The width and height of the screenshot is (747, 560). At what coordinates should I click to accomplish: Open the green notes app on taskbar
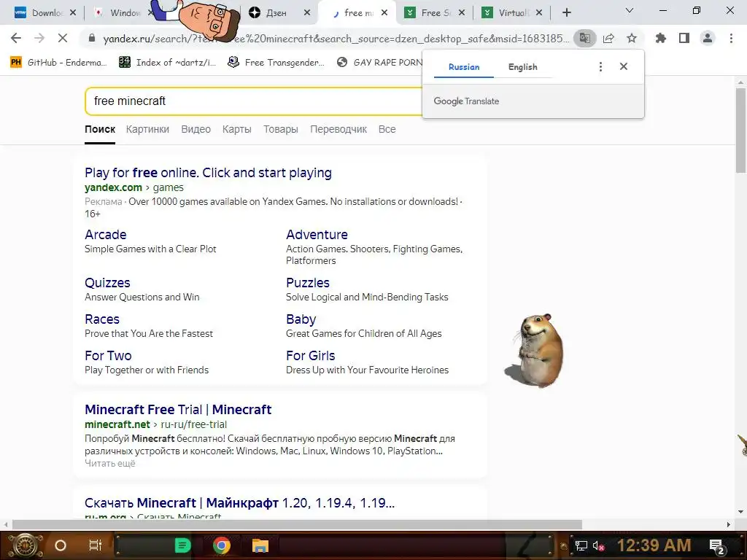click(x=182, y=545)
